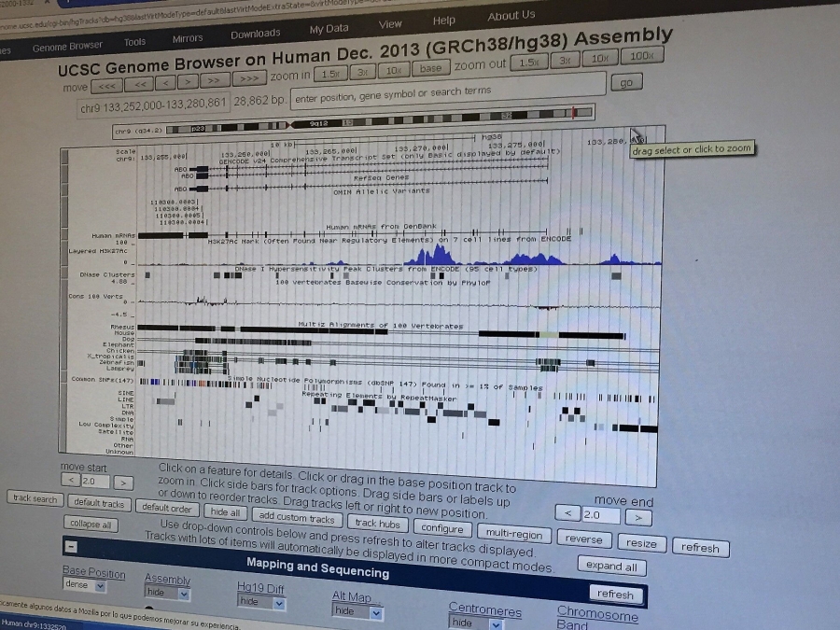Open track hubs
The height and width of the screenshot is (630, 840).
coord(378,524)
